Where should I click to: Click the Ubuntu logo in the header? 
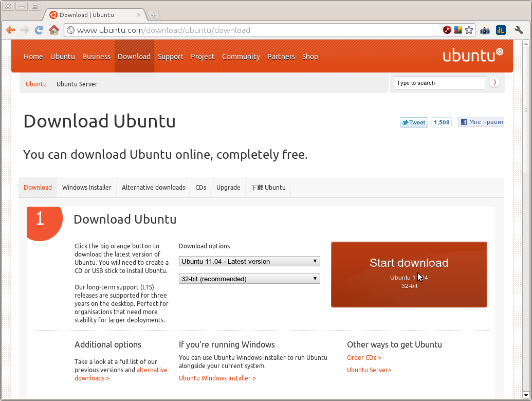coord(473,56)
